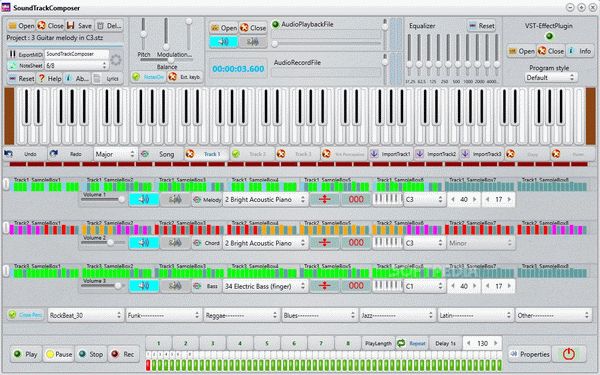Close the audio playback file
This screenshot has height=375, width=600.
[x=253, y=28]
